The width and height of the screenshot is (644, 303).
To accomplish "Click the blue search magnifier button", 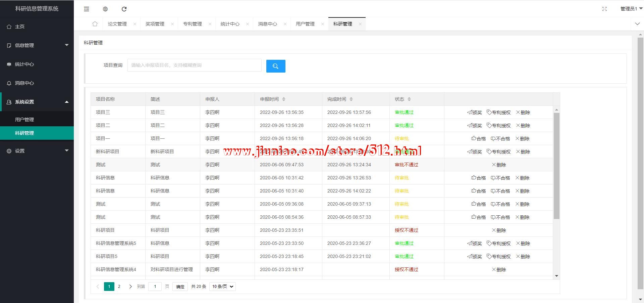I will 275,66.
